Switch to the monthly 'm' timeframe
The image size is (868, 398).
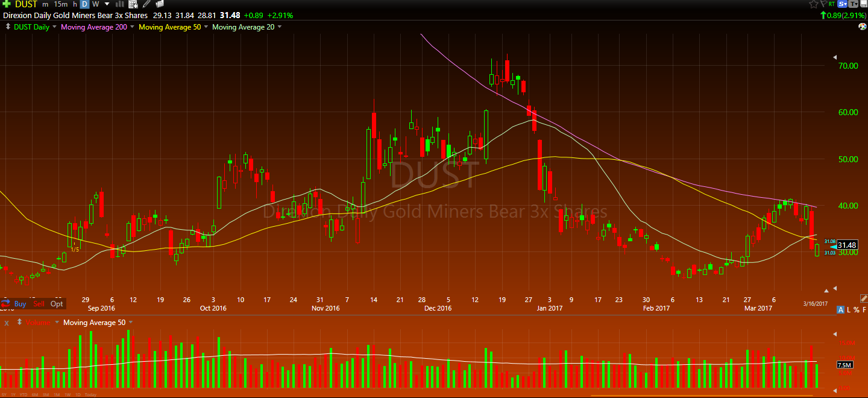(x=45, y=4)
